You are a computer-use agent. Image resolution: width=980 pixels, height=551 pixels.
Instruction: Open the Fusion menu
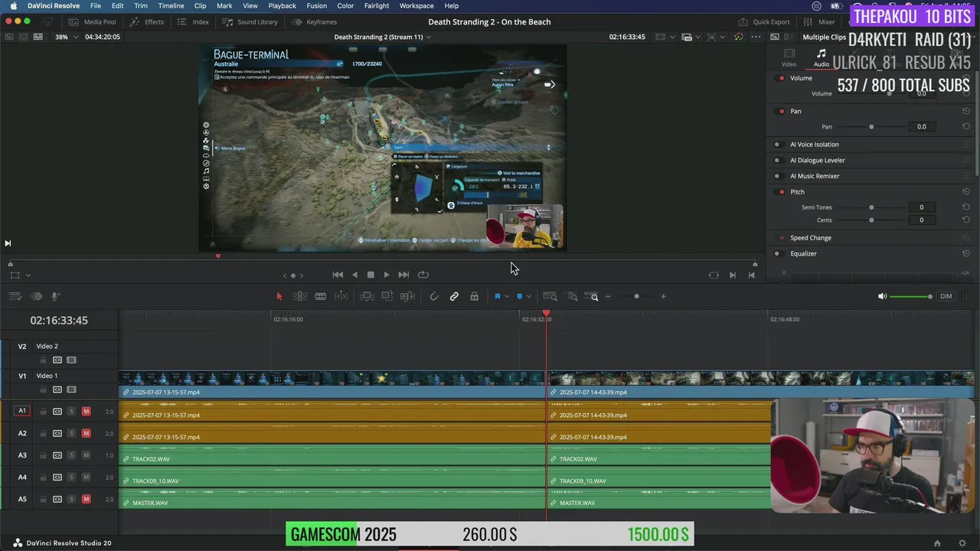[316, 5]
